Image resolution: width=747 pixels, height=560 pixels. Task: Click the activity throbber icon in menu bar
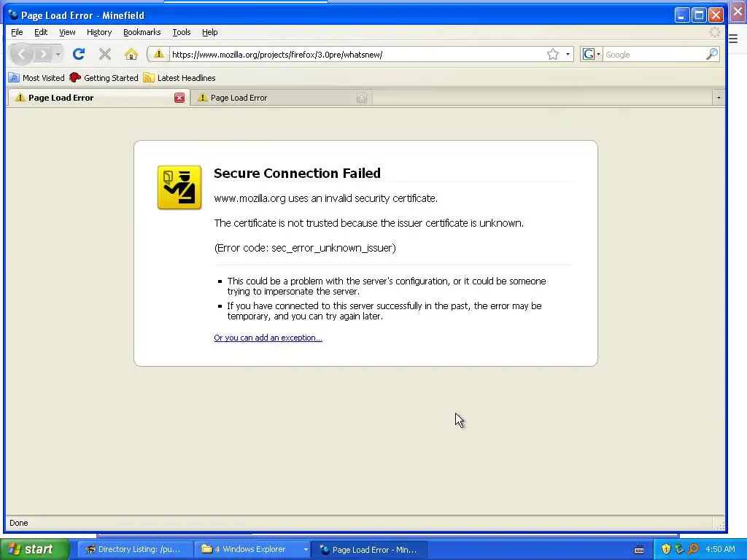point(714,32)
